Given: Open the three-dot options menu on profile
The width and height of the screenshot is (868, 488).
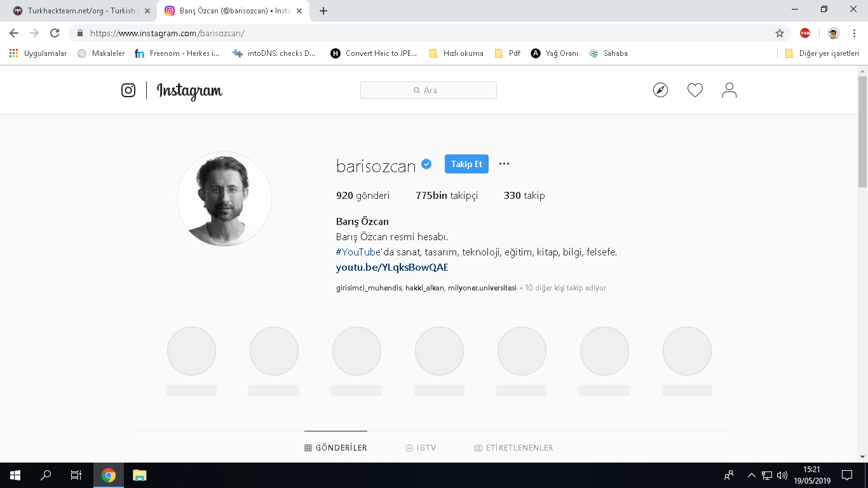Looking at the screenshot, I should coord(504,164).
